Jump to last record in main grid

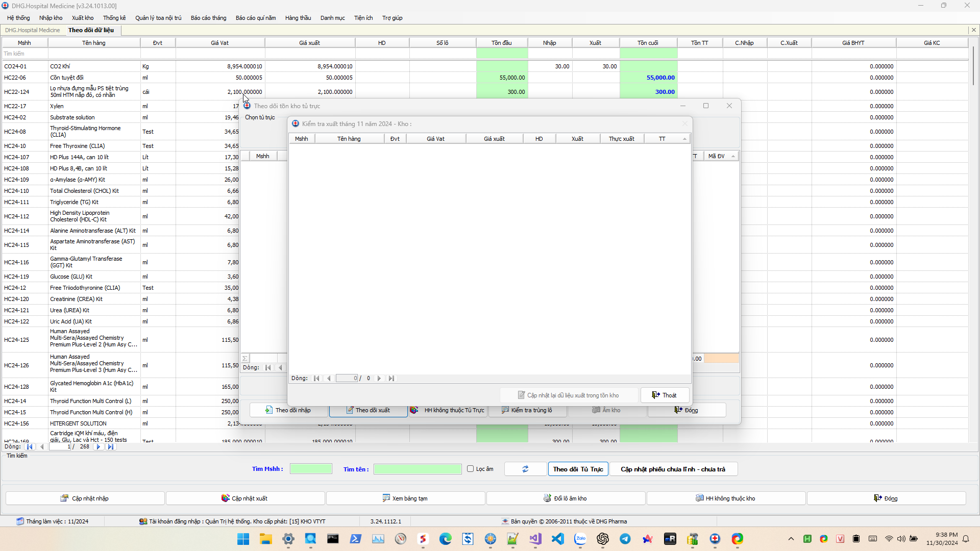click(110, 446)
